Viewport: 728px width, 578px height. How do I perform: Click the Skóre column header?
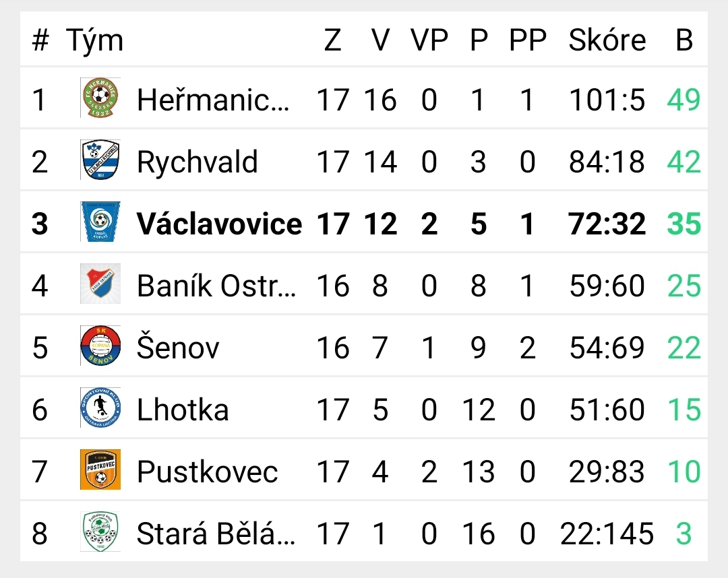point(607,40)
